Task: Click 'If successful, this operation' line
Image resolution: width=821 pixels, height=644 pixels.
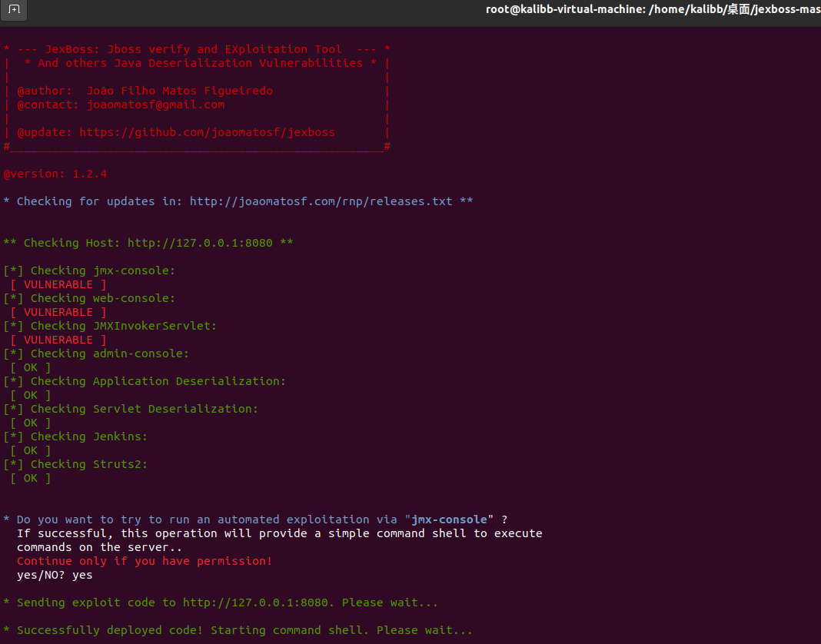Action: (x=280, y=533)
